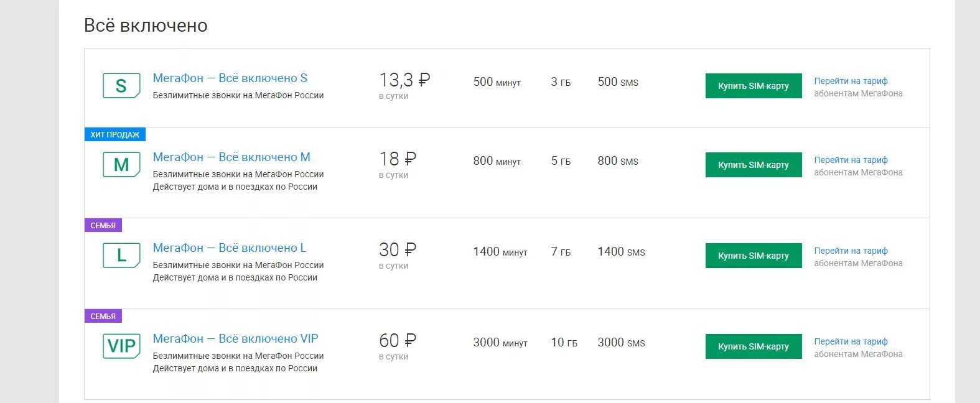Click the СЕМЬЯ badge above L tariff
This screenshot has height=403, width=980.
click(103, 225)
